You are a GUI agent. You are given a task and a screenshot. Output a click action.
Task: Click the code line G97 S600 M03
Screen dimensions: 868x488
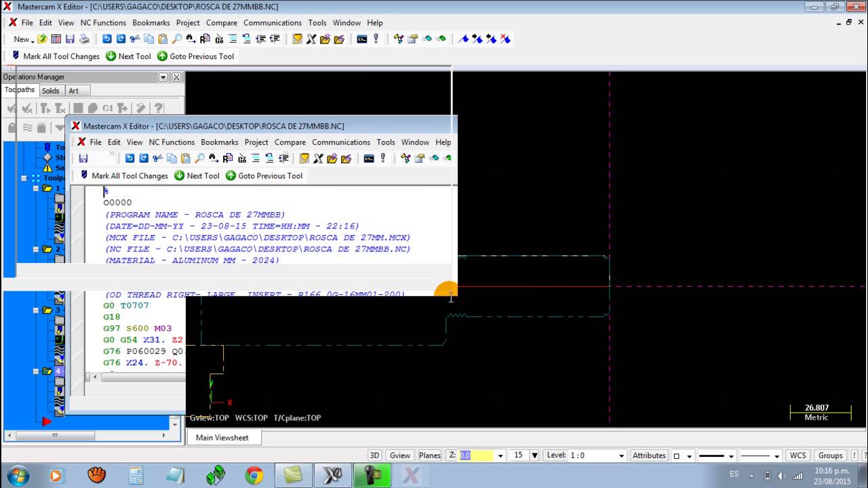[137, 328]
